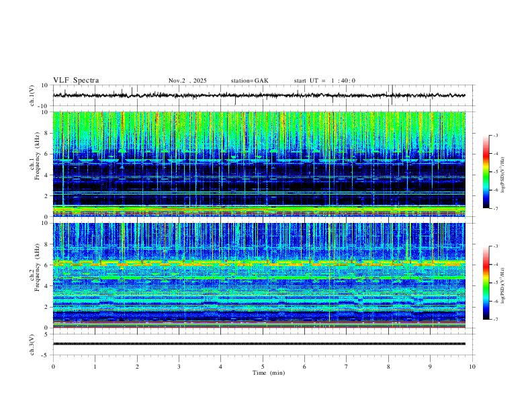Click the ch.3(V) black signal band

pos(259,344)
